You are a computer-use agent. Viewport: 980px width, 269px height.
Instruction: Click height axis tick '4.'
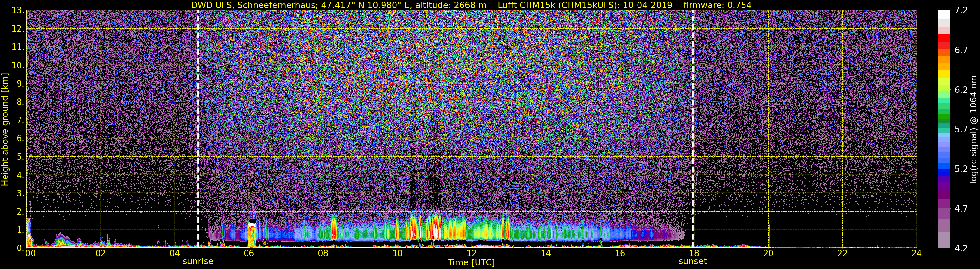(20, 175)
